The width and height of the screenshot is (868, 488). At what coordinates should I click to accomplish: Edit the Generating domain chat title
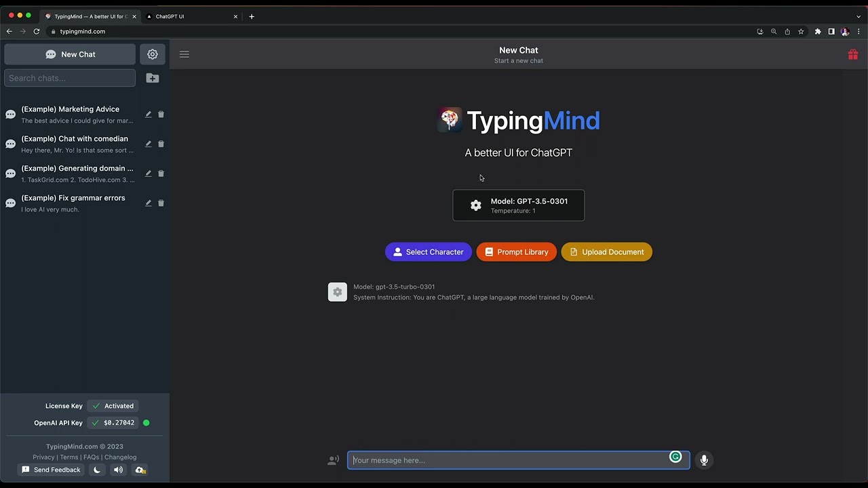(148, 174)
